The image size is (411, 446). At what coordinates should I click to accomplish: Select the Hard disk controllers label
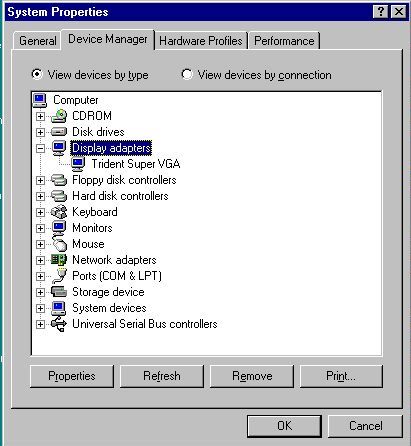click(x=120, y=196)
